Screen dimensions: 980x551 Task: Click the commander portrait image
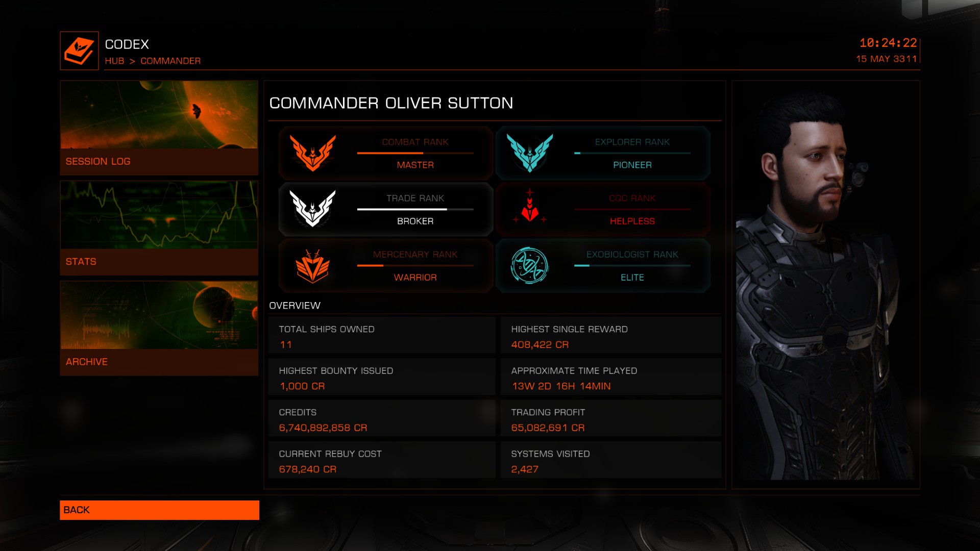pyautogui.click(x=826, y=285)
